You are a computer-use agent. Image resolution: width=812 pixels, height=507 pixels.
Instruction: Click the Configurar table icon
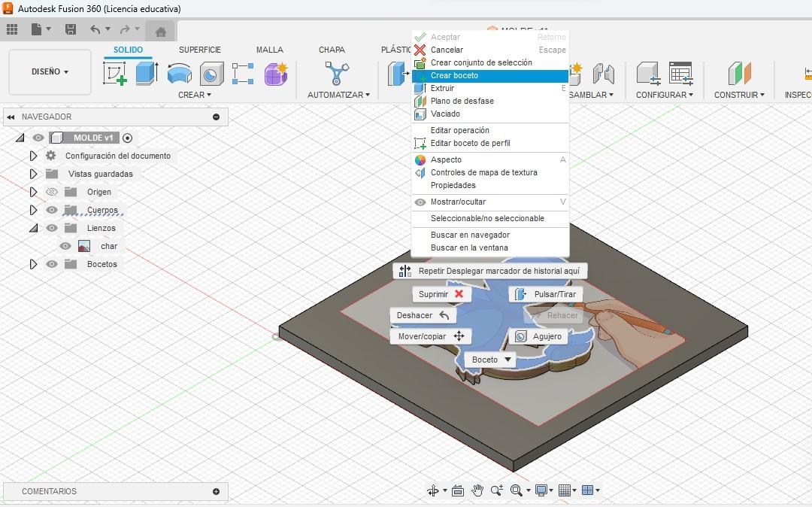tap(680, 74)
